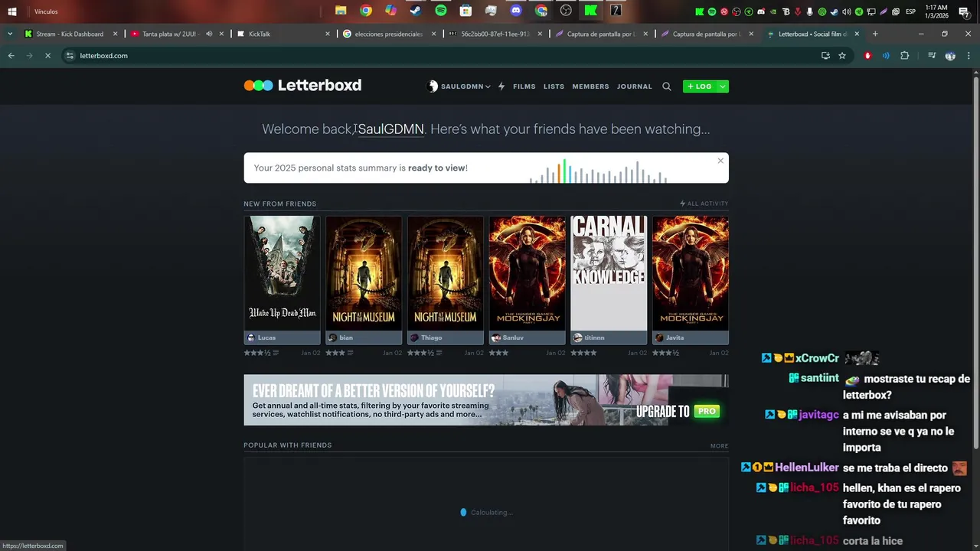Open the MEMBERS menu
The height and width of the screenshot is (551, 980).
(x=590, y=86)
